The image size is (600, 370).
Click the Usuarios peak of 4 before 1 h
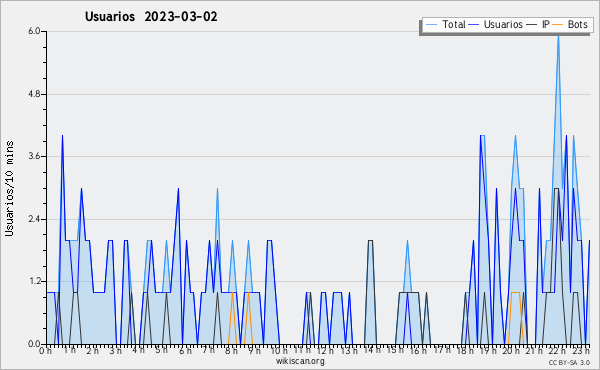(62, 136)
